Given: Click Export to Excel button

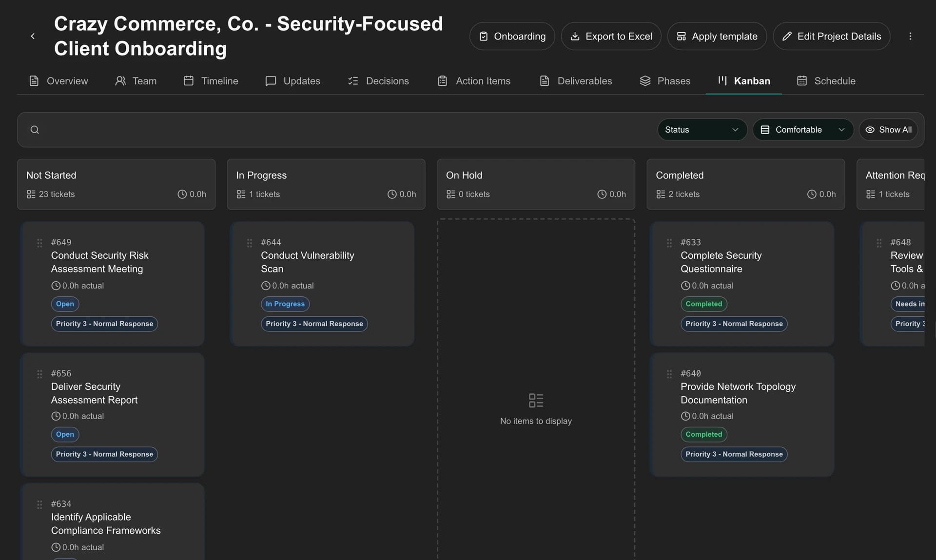Looking at the screenshot, I should pos(611,36).
